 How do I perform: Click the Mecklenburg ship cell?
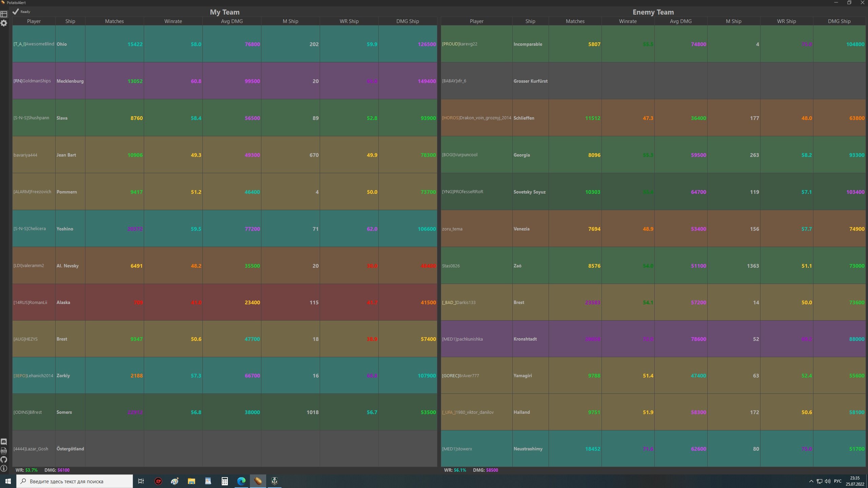click(x=70, y=81)
